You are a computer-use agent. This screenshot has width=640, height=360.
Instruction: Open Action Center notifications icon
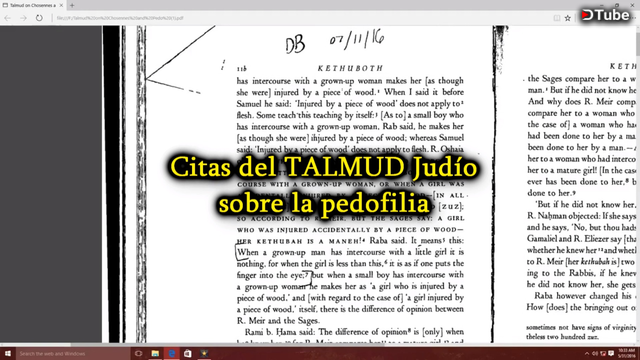[611, 353]
